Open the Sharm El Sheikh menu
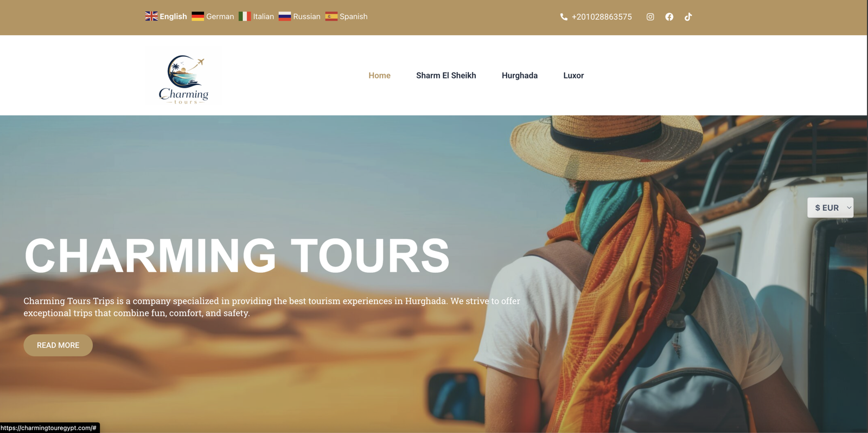The height and width of the screenshot is (433, 868). click(446, 75)
